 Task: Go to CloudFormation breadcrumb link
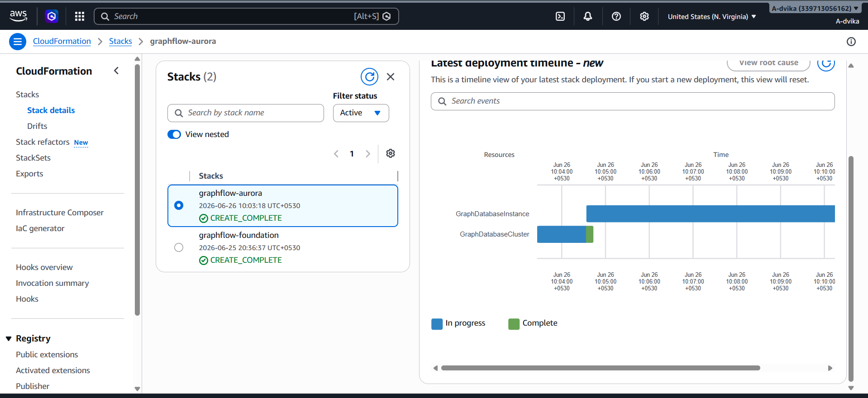tap(62, 41)
